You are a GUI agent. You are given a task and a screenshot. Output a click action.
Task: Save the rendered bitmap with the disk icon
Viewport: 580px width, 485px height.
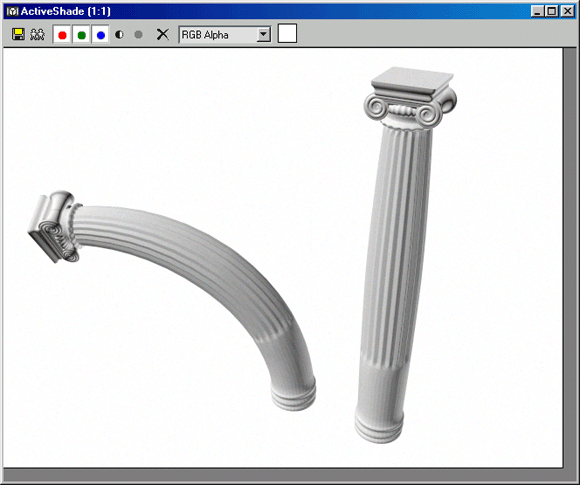click(18, 35)
